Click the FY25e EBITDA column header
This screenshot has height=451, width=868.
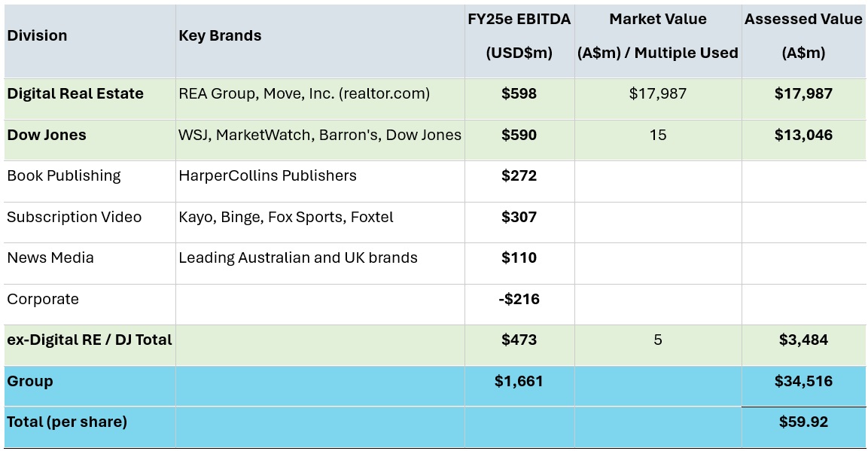click(x=519, y=36)
